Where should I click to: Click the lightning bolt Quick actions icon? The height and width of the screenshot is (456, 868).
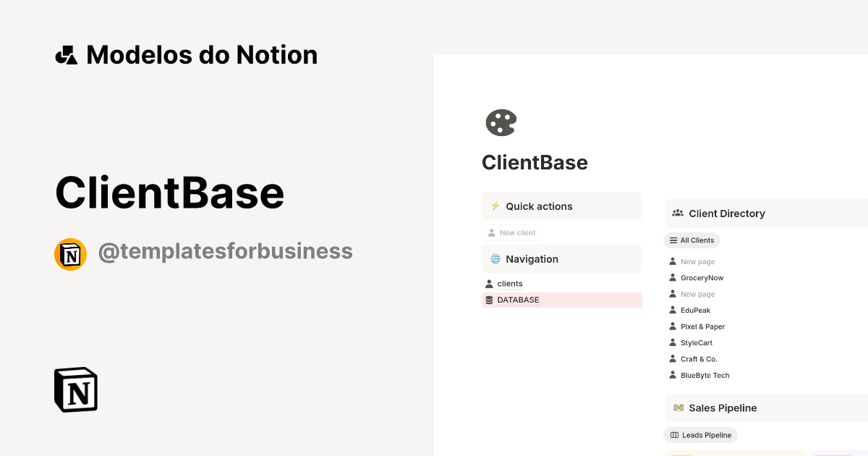click(x=495, y=206)
